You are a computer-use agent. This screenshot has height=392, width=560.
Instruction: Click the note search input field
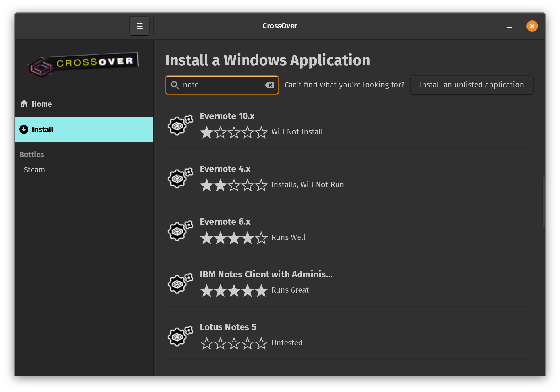[x=222, y=85]
